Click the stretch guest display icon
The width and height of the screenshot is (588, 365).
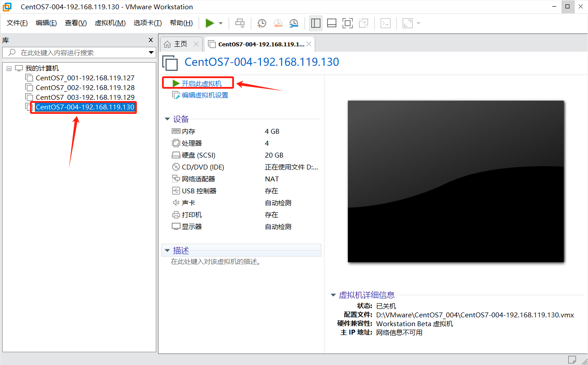click(x=407, y=23)
